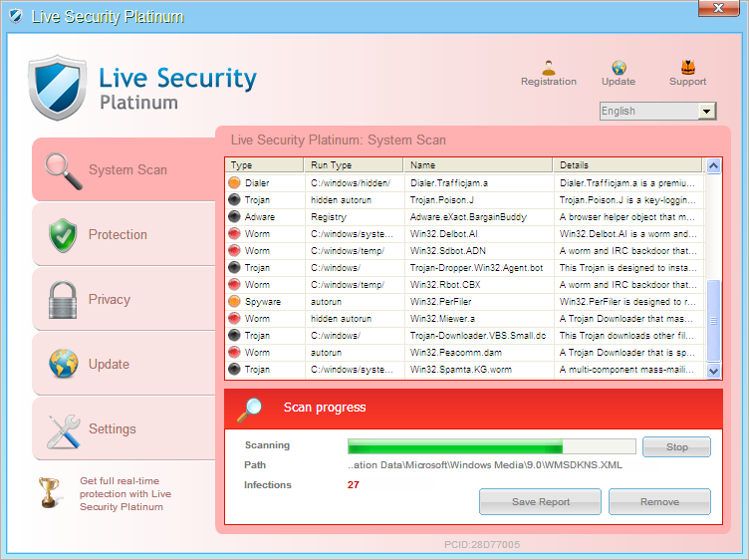The width and height of the screenshot is (749, 560).
Task: Click the 'A browser helper object' details cell
Action: [x=626, y=217]
